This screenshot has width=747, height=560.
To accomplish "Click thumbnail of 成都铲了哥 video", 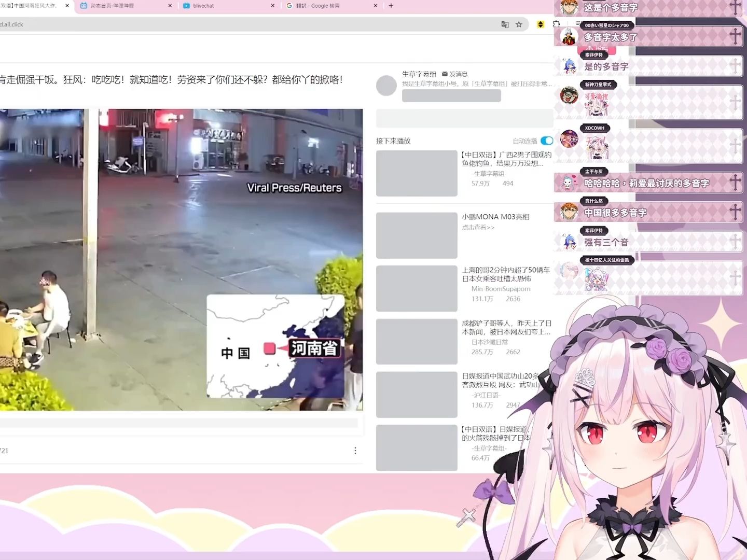I will [x=417, y=342].
